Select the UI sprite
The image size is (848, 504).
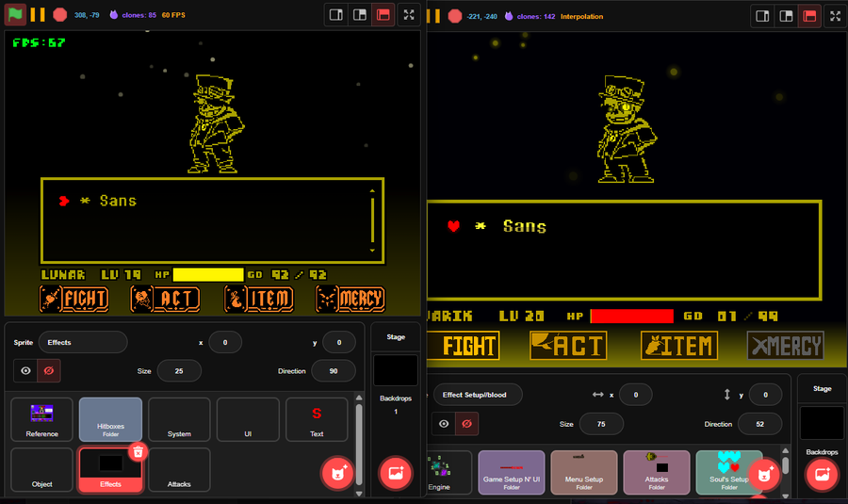(x=248, y=419)
